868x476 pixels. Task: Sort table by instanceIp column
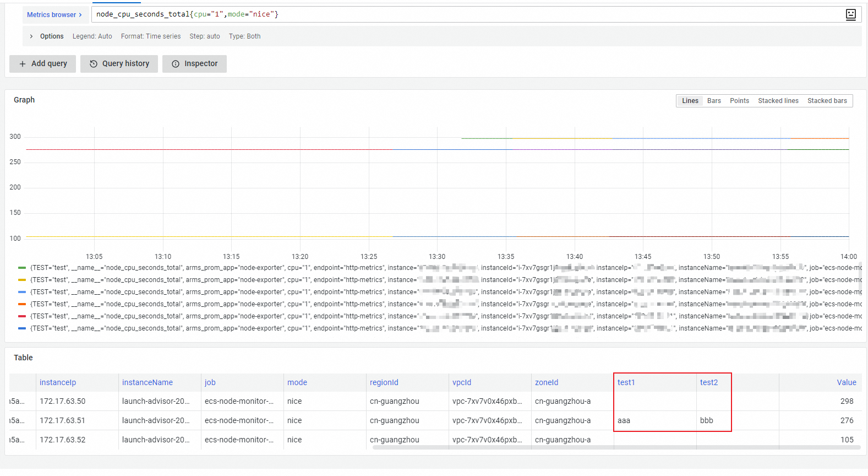pos(58,382)
